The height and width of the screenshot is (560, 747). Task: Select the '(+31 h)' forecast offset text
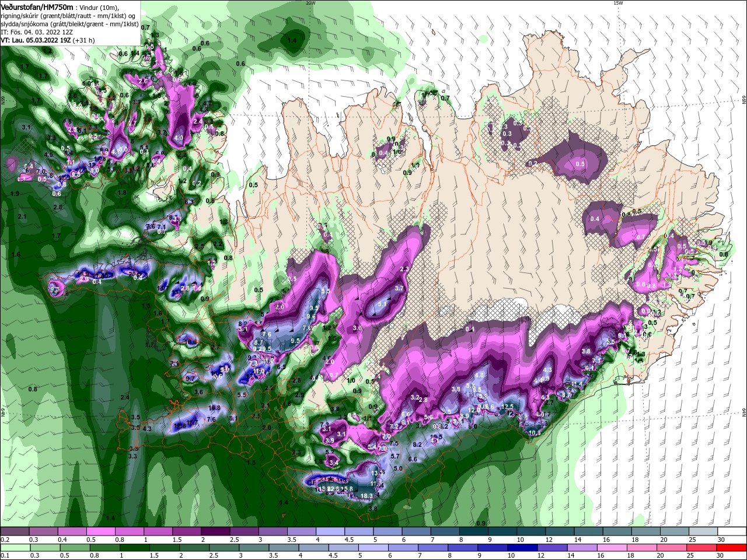[84, 40]
